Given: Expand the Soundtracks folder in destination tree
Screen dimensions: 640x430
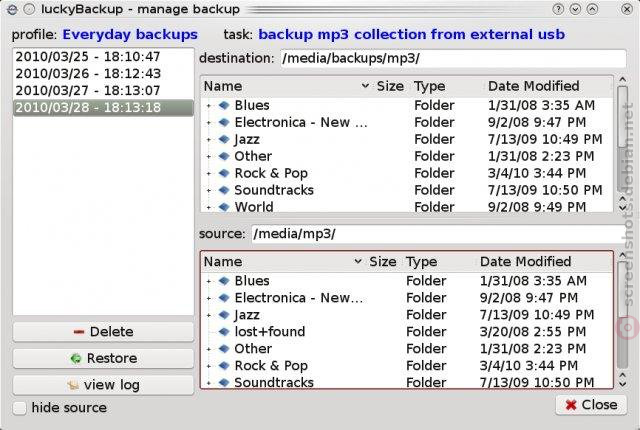Looking at the screenshot, I should click(x=209, y=191).
